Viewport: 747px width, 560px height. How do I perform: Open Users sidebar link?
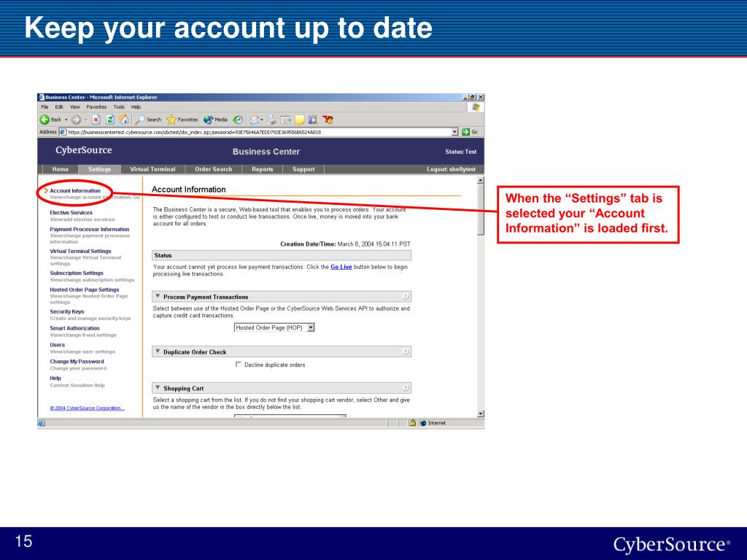(x=57, y=345)
